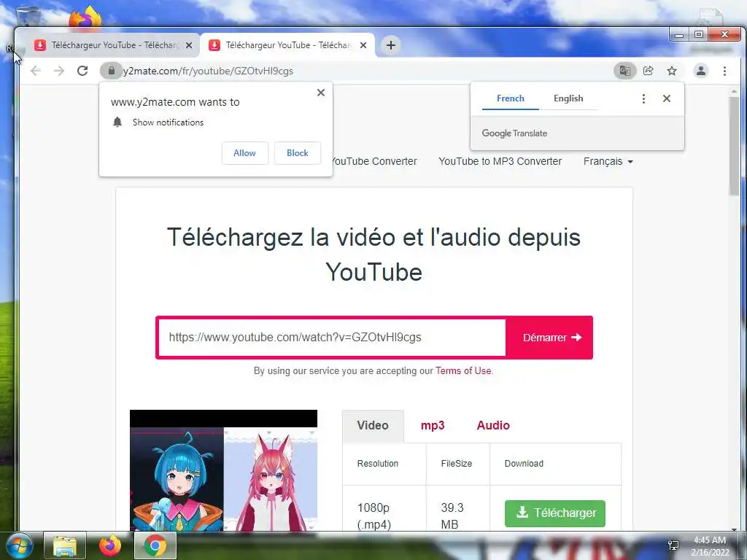Click the Démarrer button
This screenshot has width=747, height=560.
click(x=549, y=337)
